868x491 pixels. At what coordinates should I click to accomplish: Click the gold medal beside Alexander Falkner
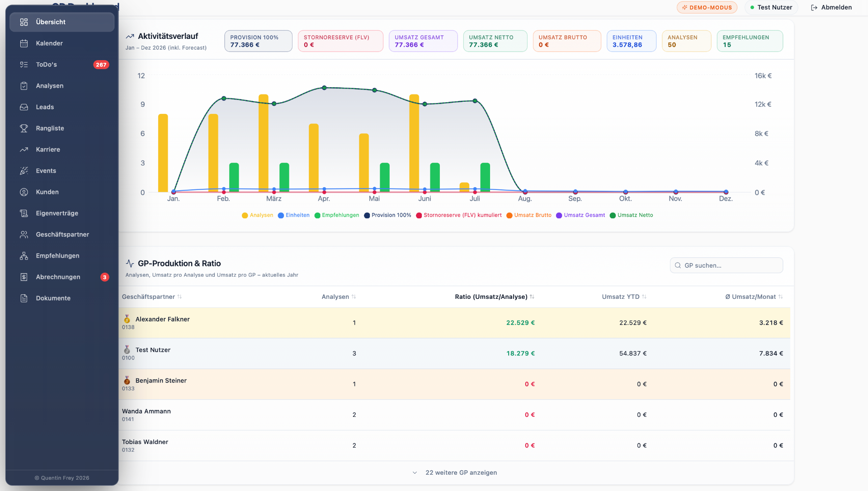click(127, 319)
